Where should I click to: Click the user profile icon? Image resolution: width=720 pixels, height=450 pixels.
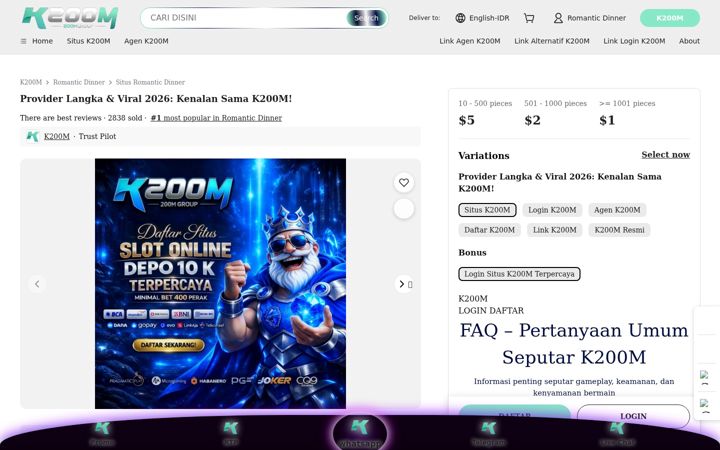558,18
